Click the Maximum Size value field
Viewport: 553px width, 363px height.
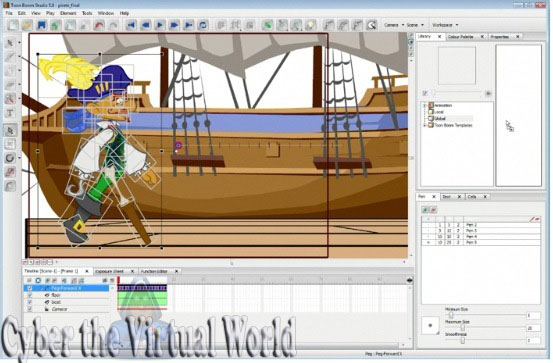(x=533, y=328)
